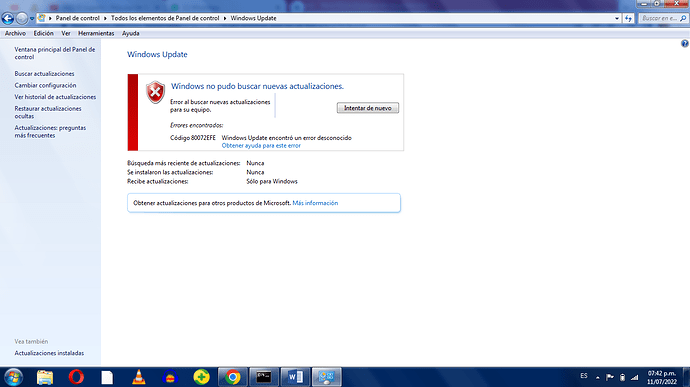Click Show desktop strip at taskbar end
Screen dimensions: 690x387
click(686, 377)
